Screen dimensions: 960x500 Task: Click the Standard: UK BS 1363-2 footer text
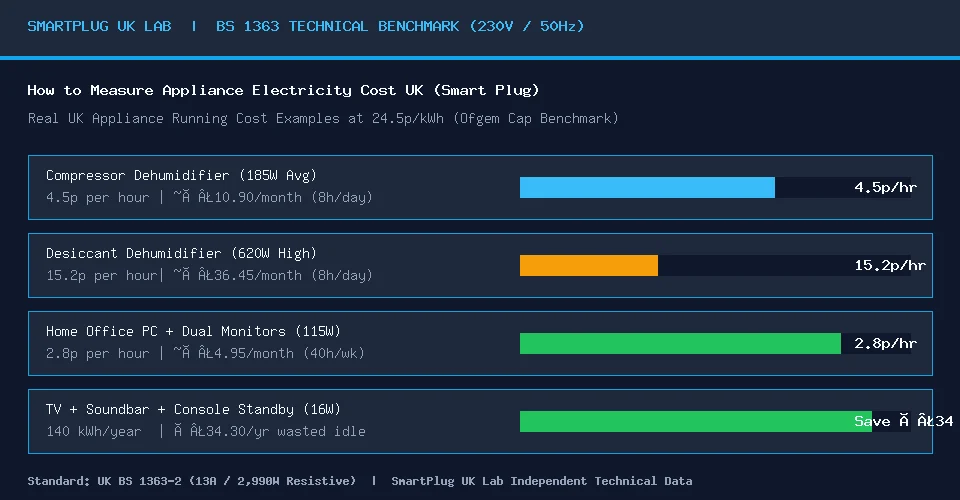click(x=192, y=481)
